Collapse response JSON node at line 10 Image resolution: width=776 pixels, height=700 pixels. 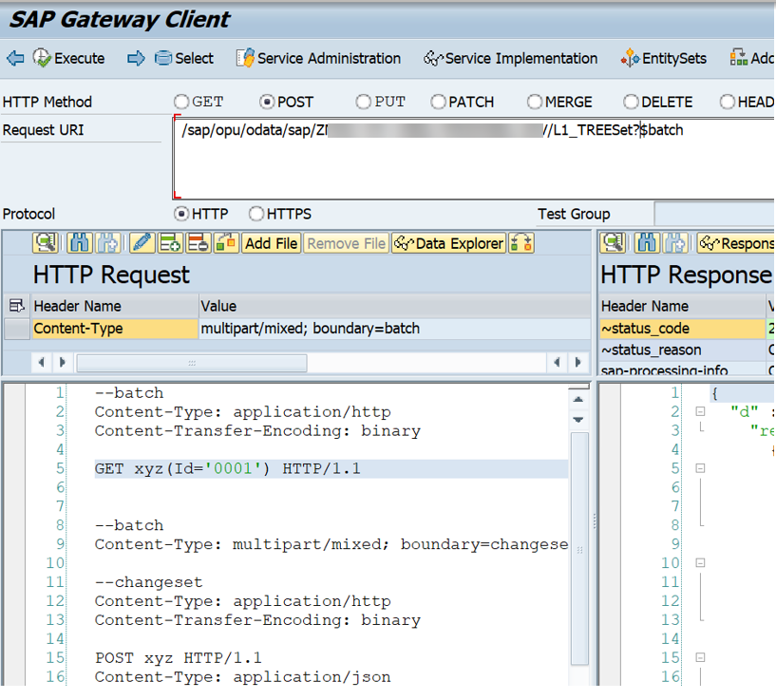coord(700,563)
